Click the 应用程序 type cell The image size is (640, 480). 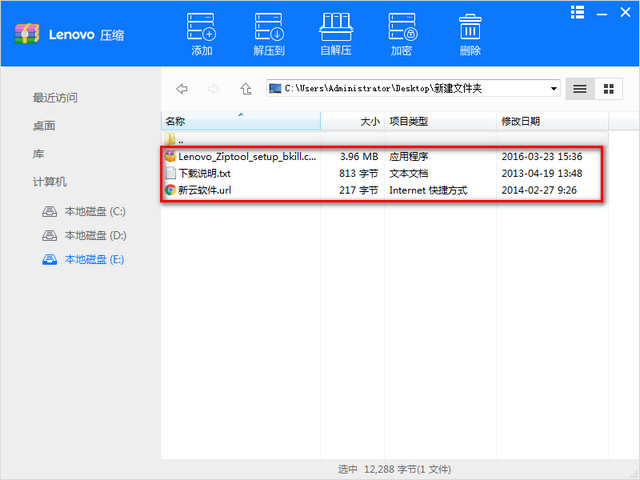pos(409,157)
